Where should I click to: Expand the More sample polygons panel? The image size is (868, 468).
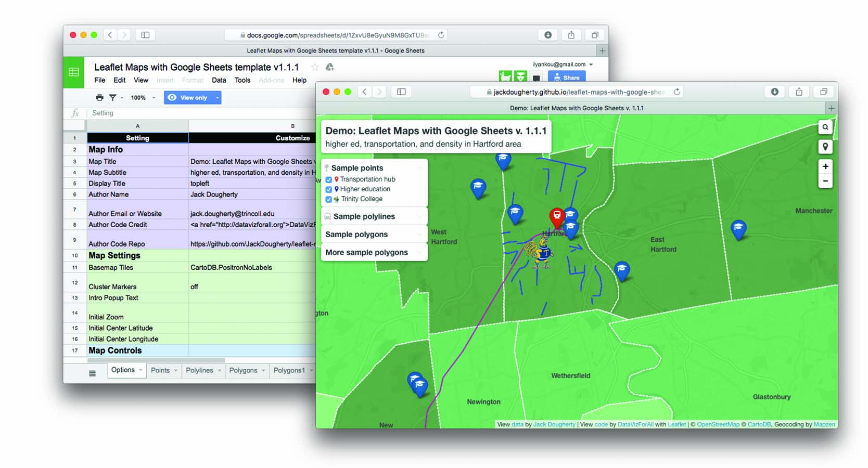(374, 252)
